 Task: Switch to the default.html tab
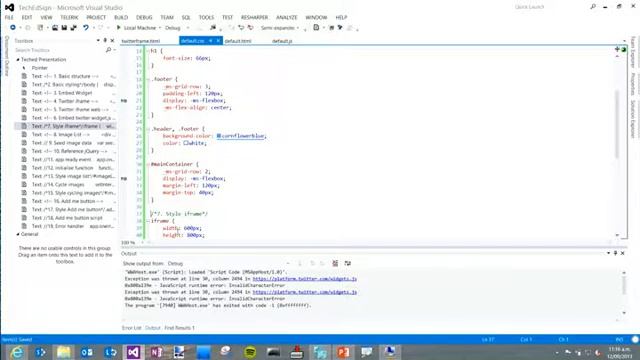(x=238, y=41)
